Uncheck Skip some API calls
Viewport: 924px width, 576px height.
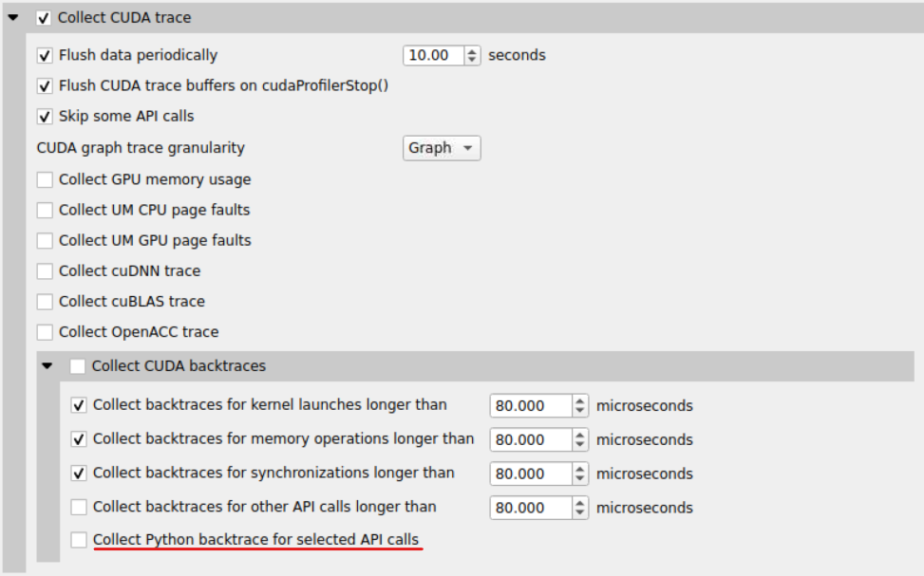pyautogui.click(x=43, y=116)
